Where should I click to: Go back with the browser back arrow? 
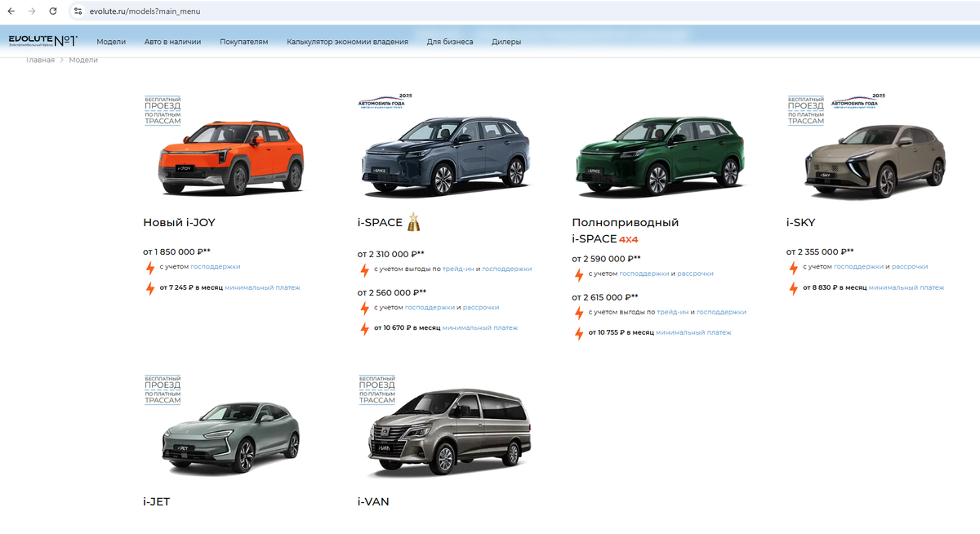click(x=12, y=11)
